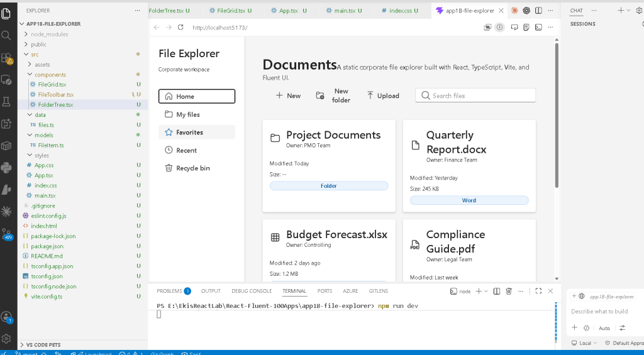
Task: Click the New folder toolbar button
Action: coord(333,96)
